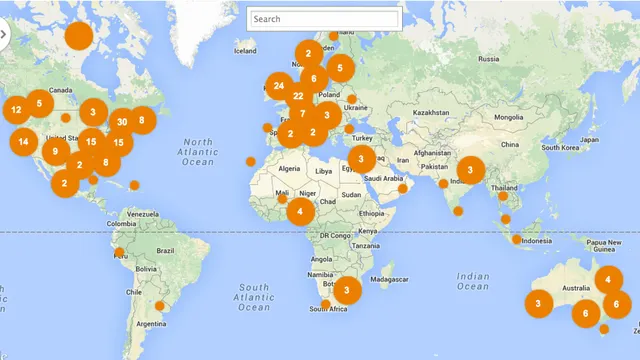Select the small marker south of Australia
Image resolution: width=640 pixels, height=360 pixels.
point(604,329)
